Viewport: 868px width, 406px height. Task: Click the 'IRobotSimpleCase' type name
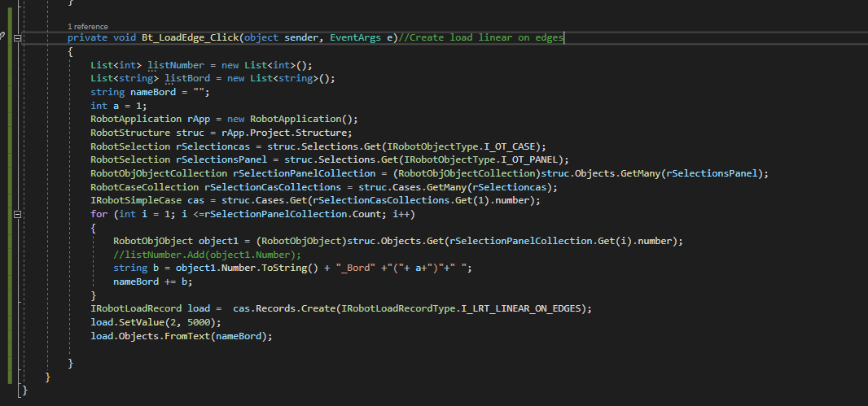(136, 201)
